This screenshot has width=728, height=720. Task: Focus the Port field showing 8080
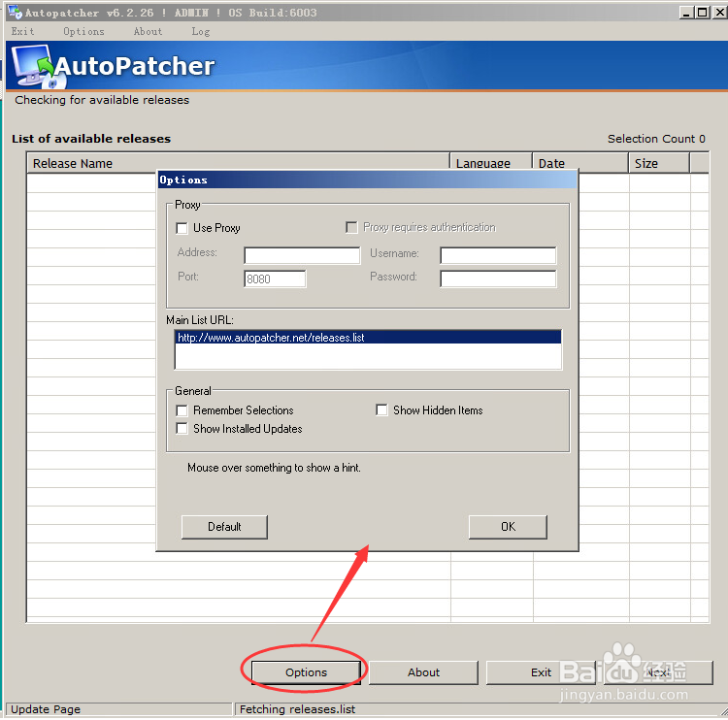275,279
